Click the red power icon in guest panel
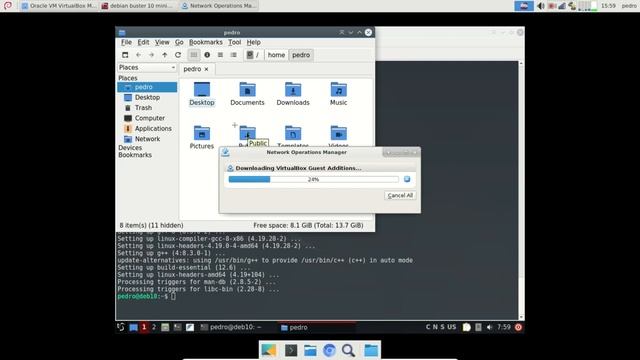The image size is (640, 360). [518, 327]
